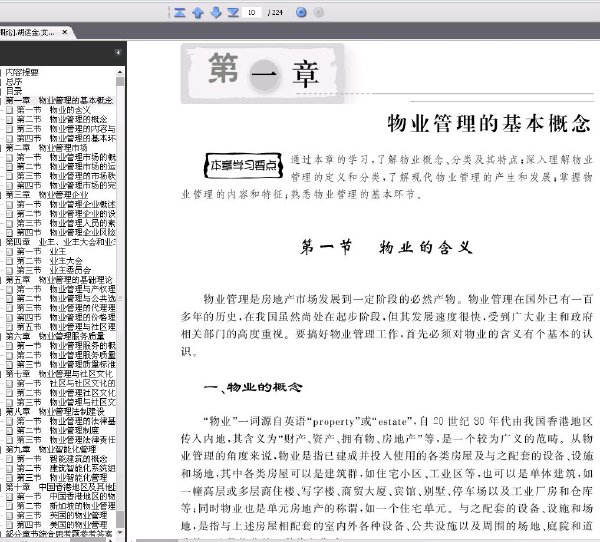Click the greyed-out forward-view button

[318, 12]
